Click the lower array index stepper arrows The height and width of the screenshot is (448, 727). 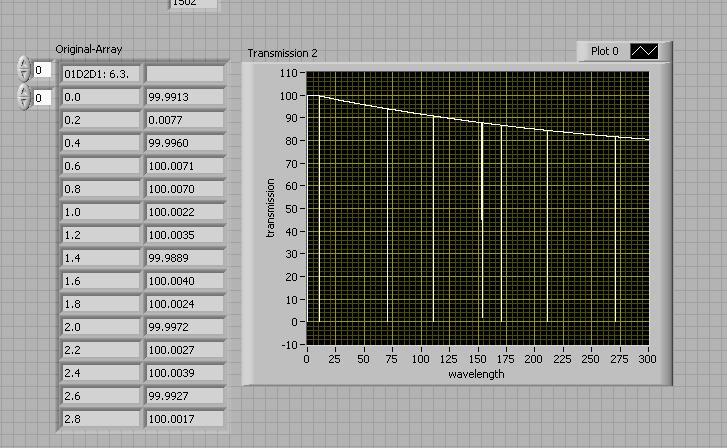(24, 97)
